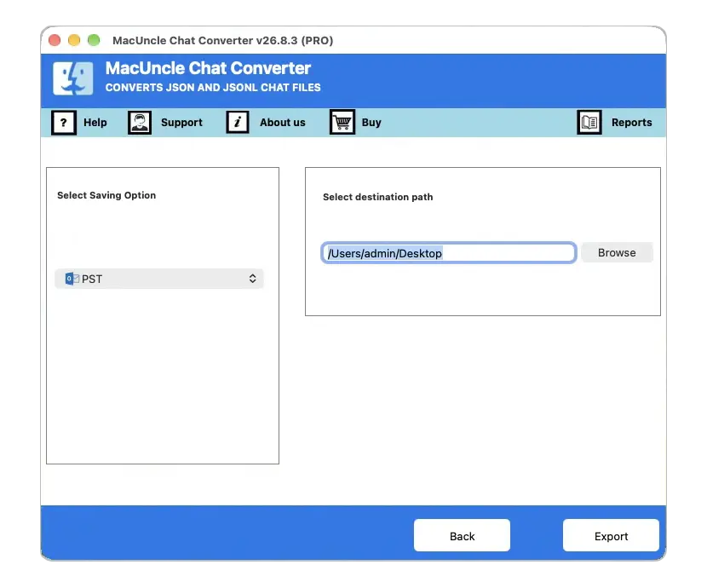Click the saving option up-down chevron

[252, 279]
